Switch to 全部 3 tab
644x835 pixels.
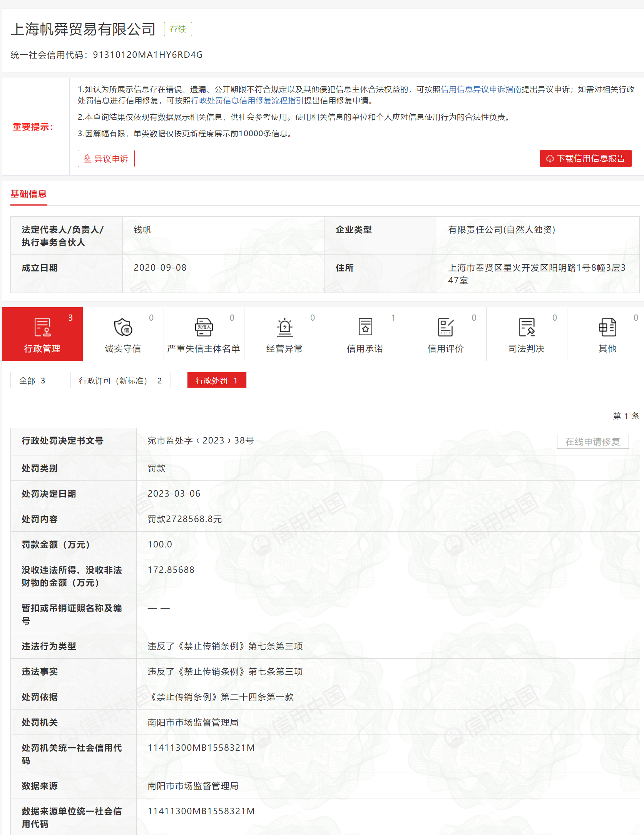(x=32, y=380)
